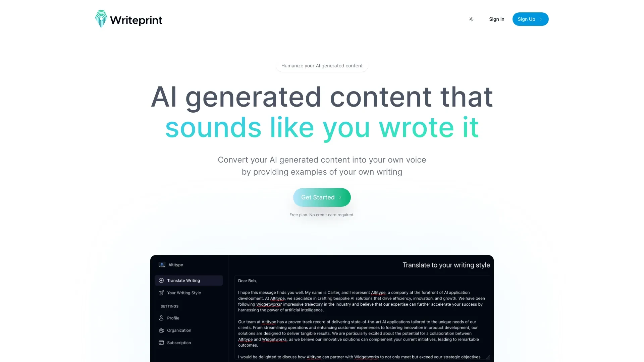
Task: Select the Settings section header
Action: click(169, 306)
